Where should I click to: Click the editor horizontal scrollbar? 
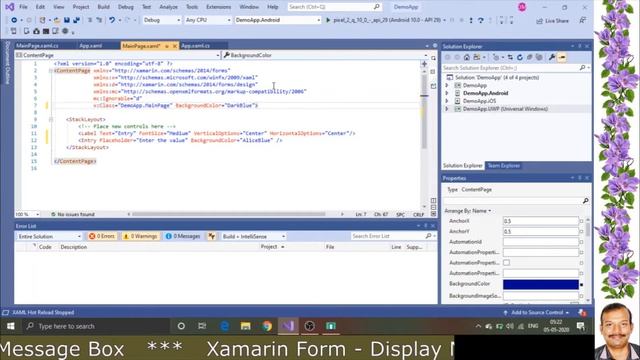coord(229,214)
